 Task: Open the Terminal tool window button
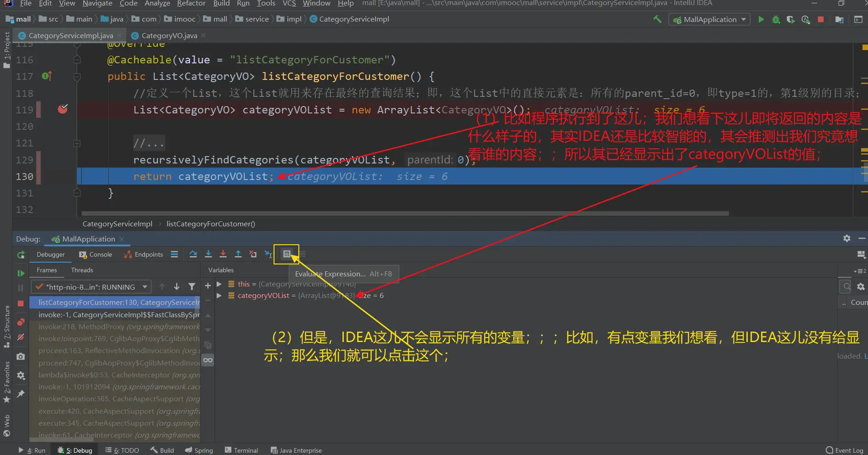pos(241,450)
